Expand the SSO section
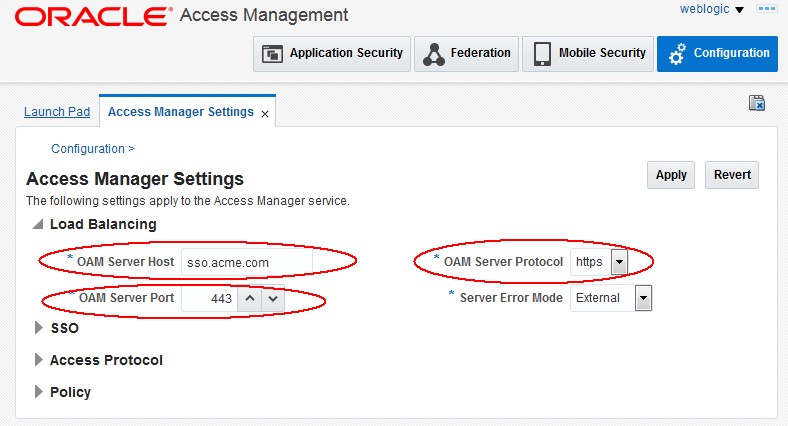This screenshot has height=426, width=788. [x=38, y=328]
